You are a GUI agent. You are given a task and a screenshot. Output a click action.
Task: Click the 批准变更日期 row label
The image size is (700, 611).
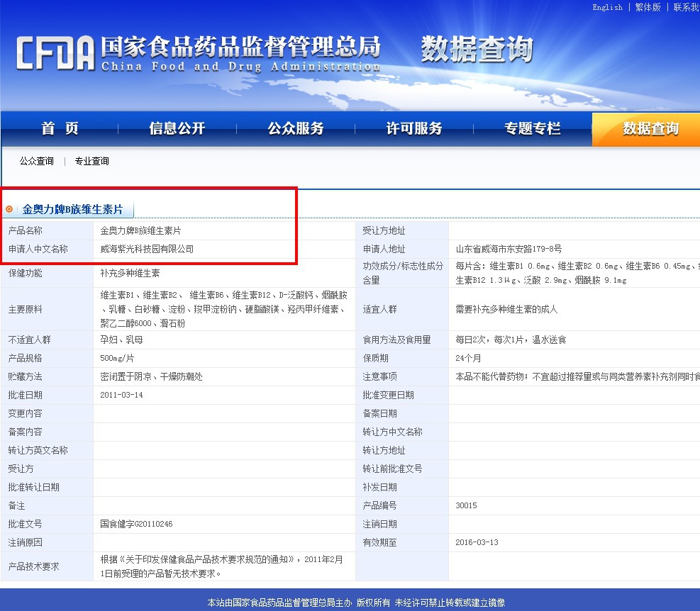(x=389, y=395)
